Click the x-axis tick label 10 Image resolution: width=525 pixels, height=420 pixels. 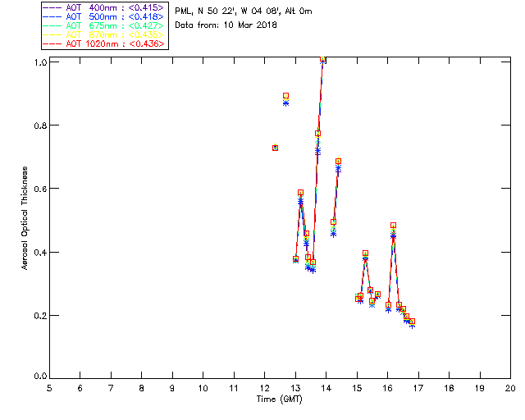click(x=203, y=389)
